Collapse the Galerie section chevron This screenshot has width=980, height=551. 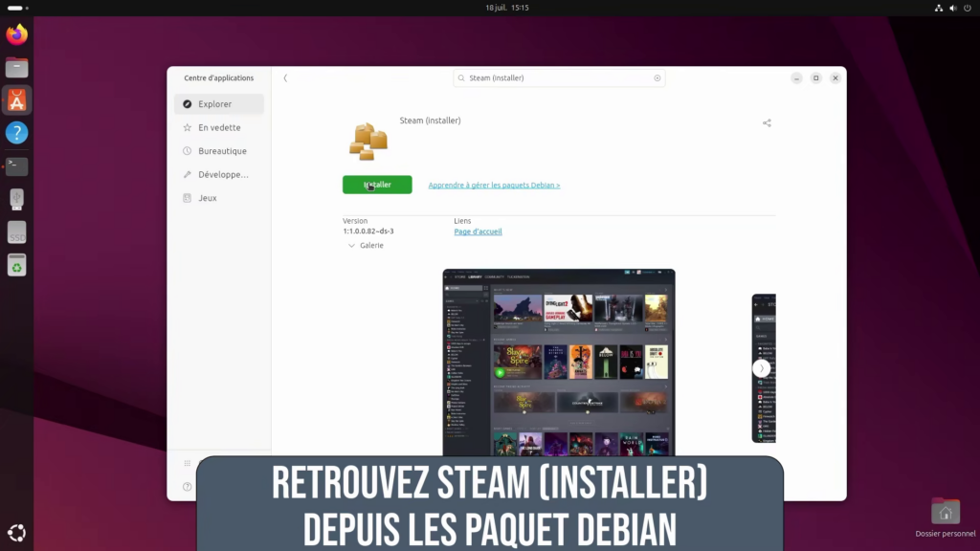pos(350,246)
